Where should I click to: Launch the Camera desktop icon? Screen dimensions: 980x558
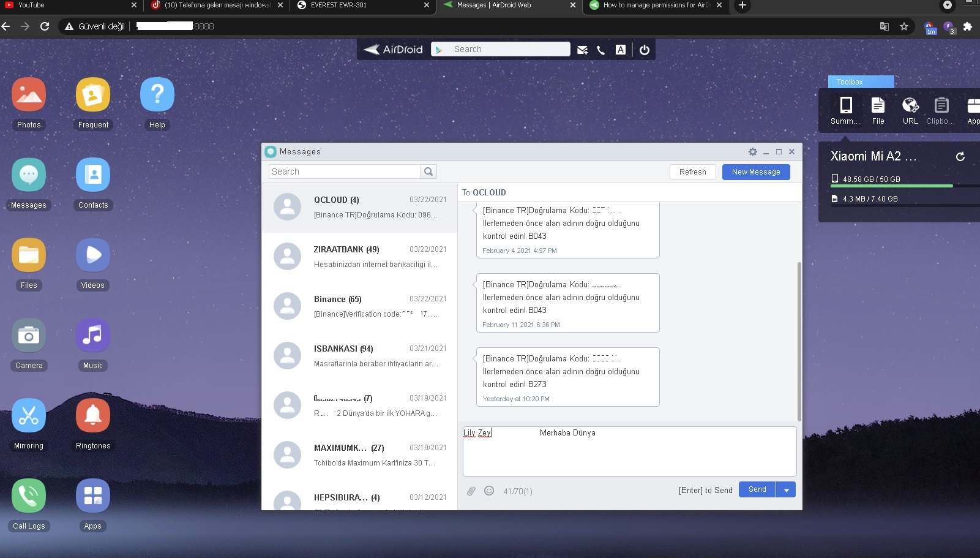pyautogui.click(x=29, y=336)
